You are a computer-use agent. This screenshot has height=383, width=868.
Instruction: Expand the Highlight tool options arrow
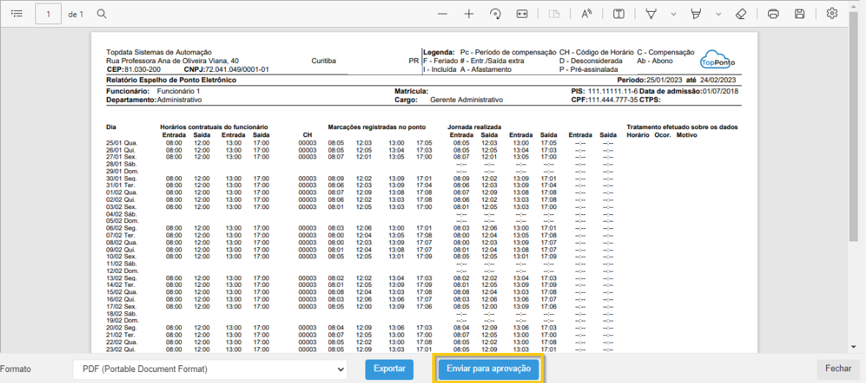[718, 14]
